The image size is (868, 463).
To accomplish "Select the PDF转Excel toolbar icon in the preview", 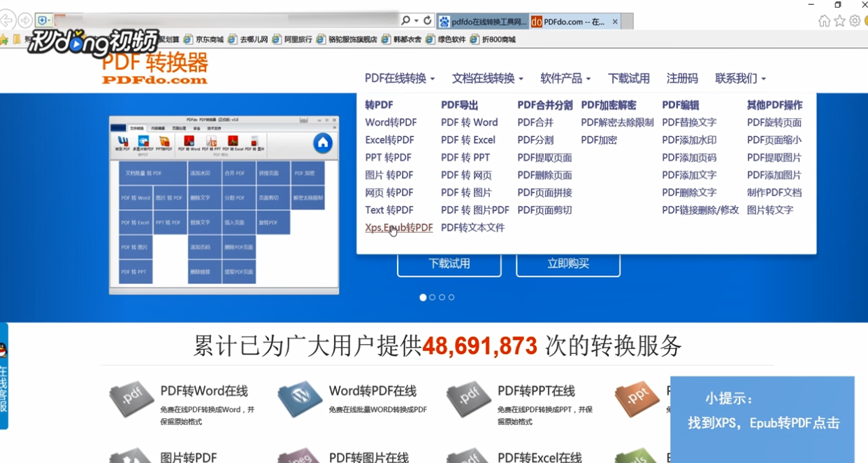I will (233, 141).
